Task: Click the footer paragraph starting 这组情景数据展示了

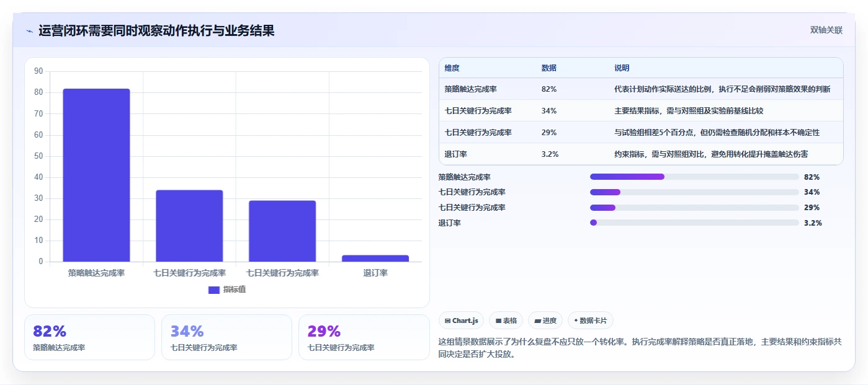Action: [x=640, y=348]
